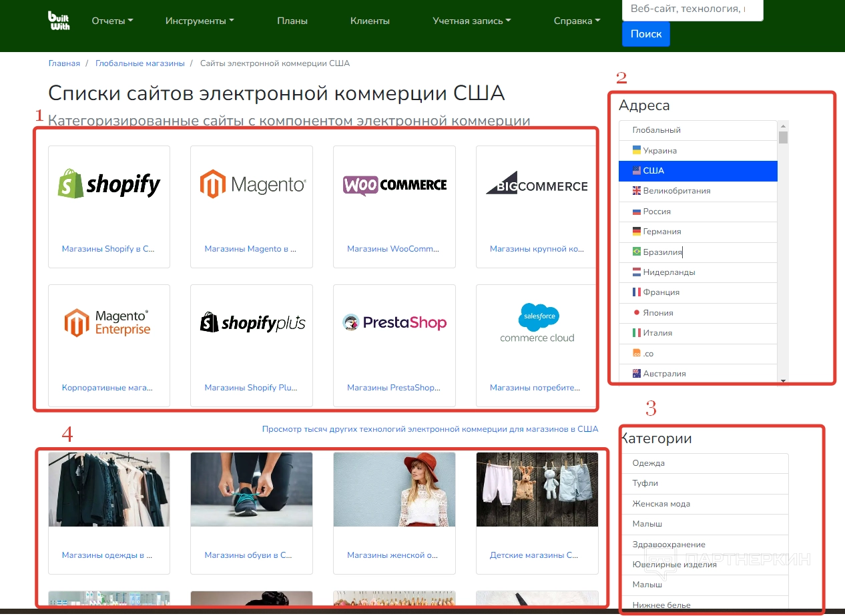Click the Адреса list scrollbar down arrow
Image resolution: width=845 pixels, height=616 pixels.
783,380
